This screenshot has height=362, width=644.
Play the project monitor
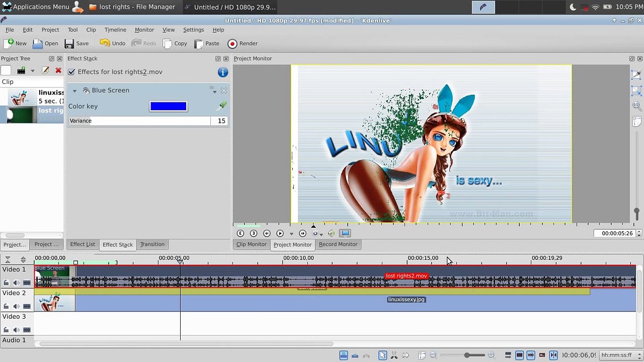coord(280,233)
